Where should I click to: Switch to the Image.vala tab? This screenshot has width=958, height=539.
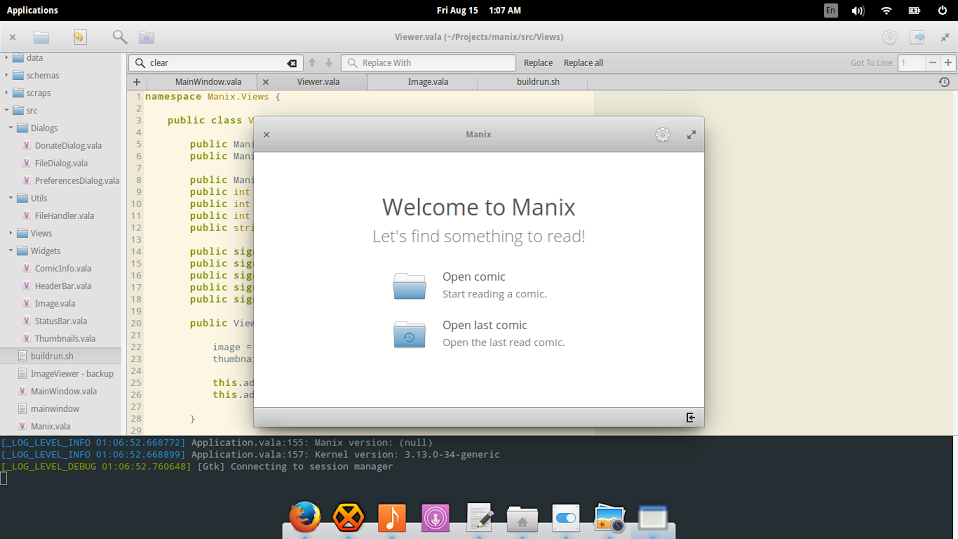pos(428,82)
